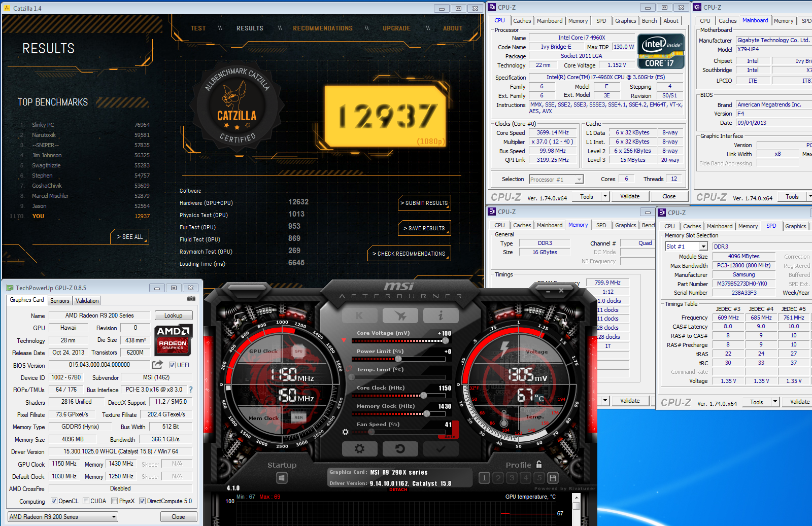This screenshot has width=812, height=526.
Task: Select Afterburner profile slot 5
Action: [x=539, y=478]
